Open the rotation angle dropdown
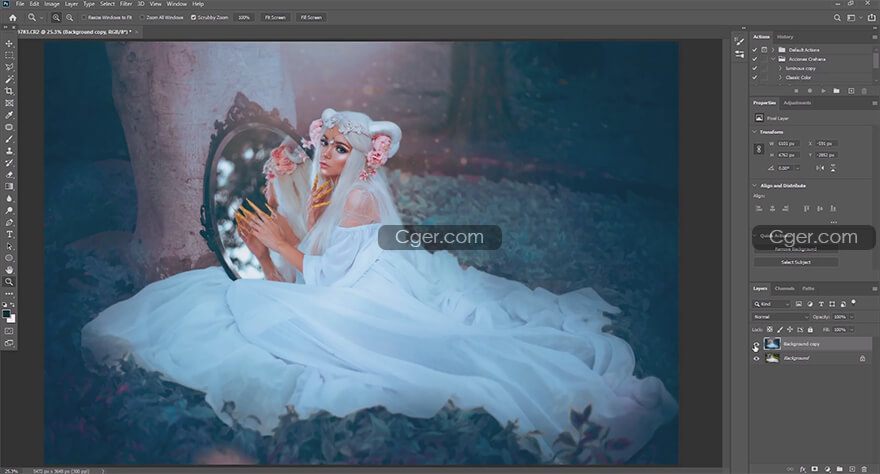Image resolution: width=880 pixels, height=474 pixels. [x=798, y=168]
